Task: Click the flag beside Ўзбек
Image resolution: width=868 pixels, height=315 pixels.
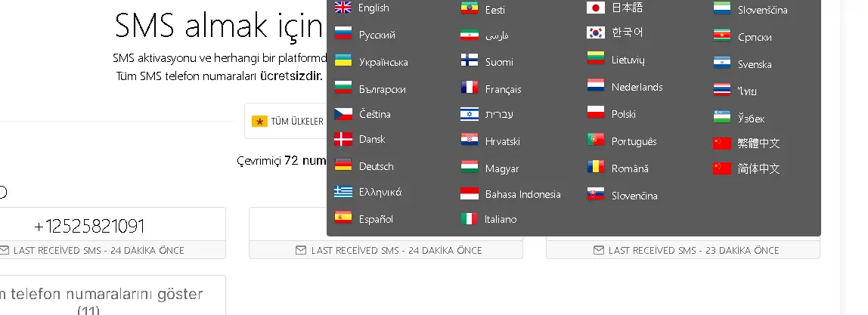Action: (722, 116)
